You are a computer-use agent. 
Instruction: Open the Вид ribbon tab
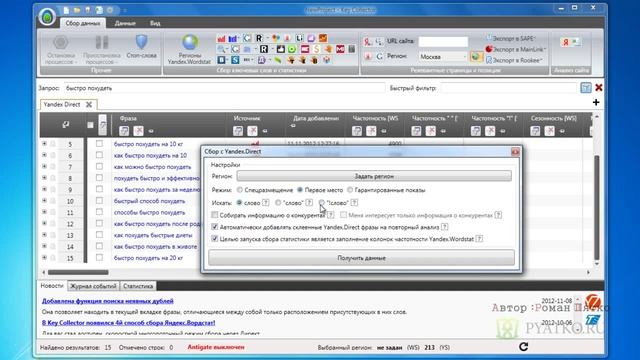155,23
